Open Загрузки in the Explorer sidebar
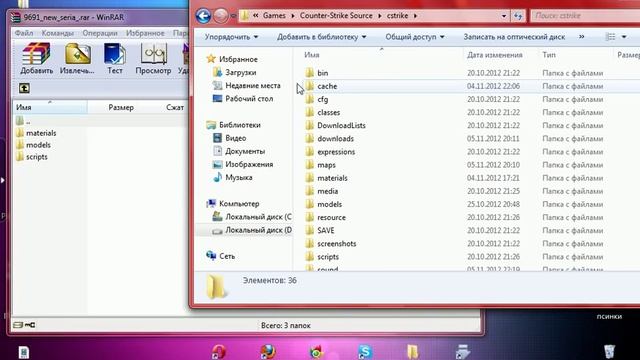Screen dimensions: 640x360 click(235, 72)
